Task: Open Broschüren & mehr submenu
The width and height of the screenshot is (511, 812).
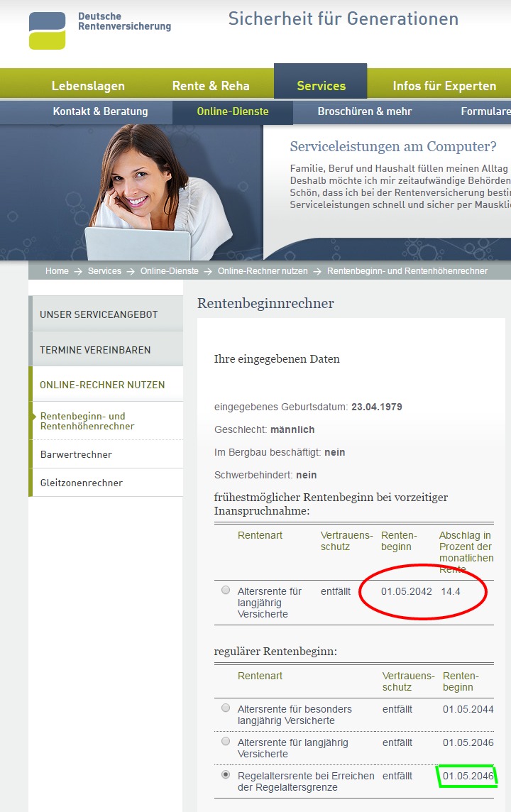Action: pos(365,111)
